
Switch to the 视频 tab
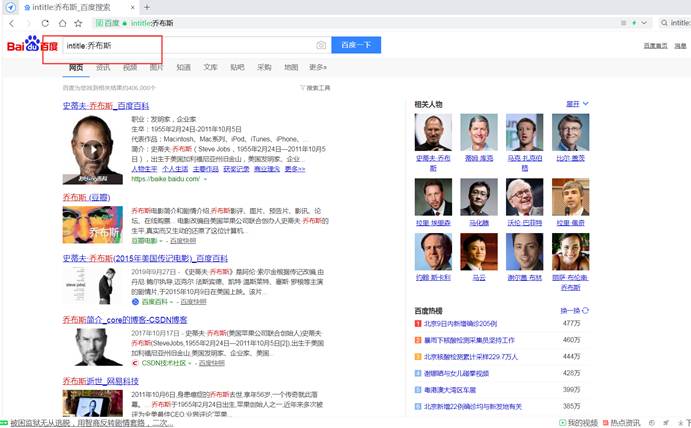(x=130, y=67)
